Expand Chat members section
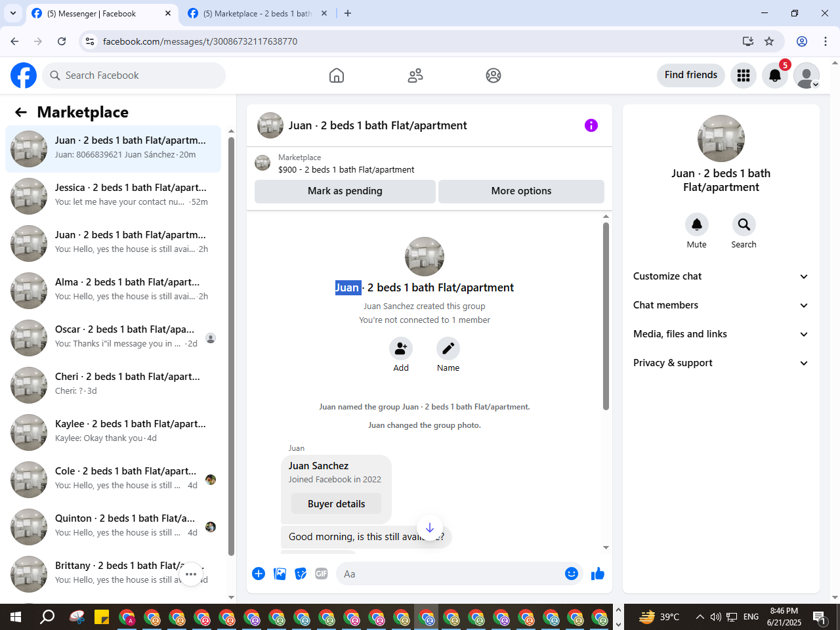This screenshot has width=840, height=630. (x=721, y=305)
